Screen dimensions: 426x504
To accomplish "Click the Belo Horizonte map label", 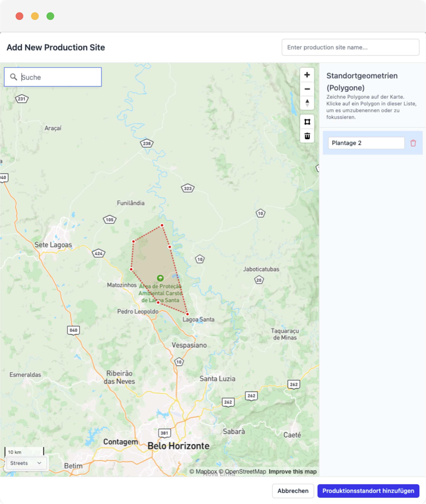I will (x=178, y=446).
